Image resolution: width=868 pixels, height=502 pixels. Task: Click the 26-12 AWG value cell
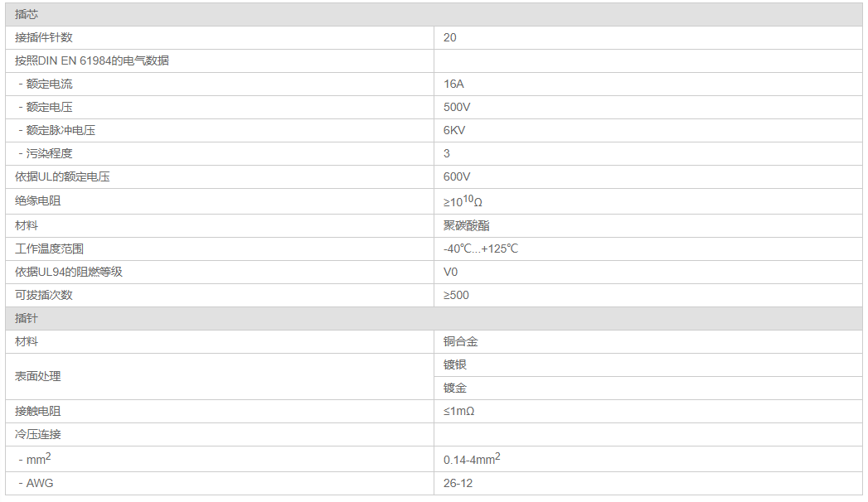coord(458,483)
